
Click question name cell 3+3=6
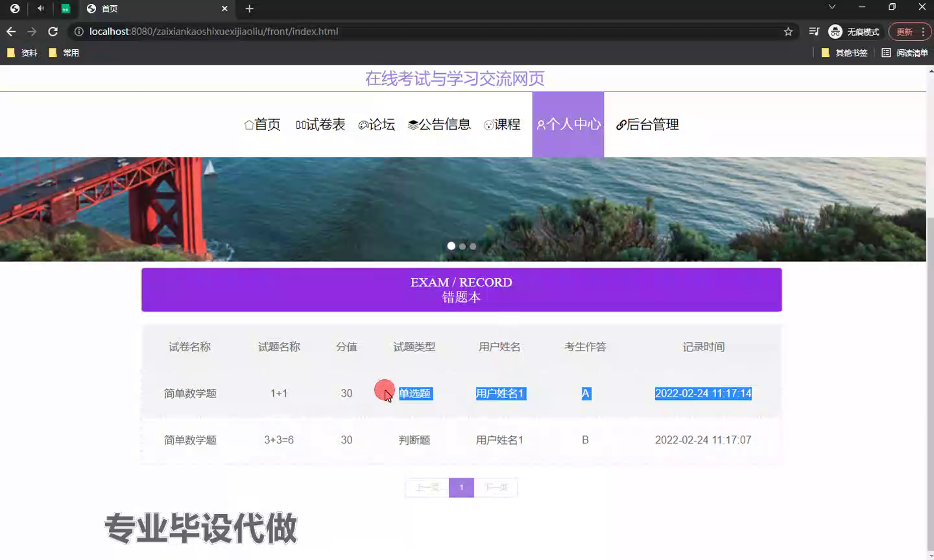point(279,440)
